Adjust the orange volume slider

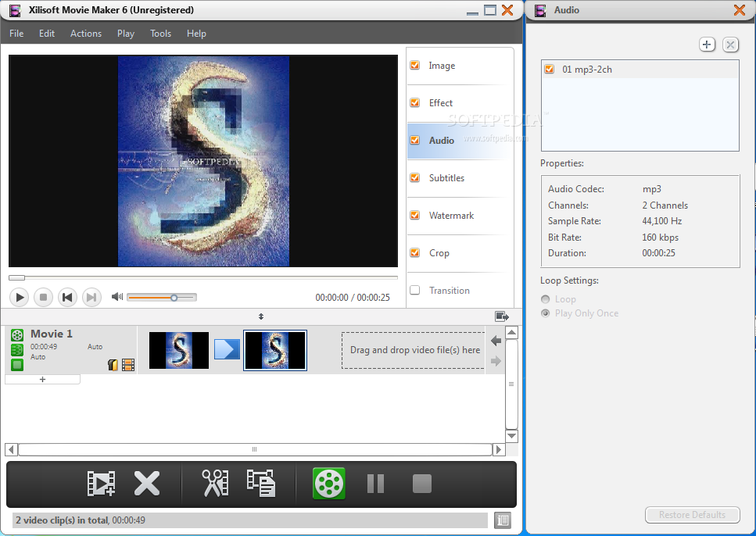162,298
